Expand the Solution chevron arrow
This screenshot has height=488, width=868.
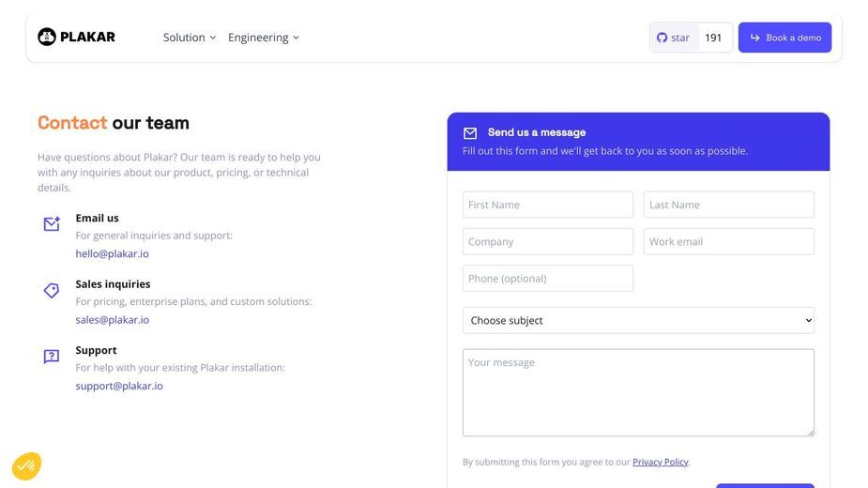(213, 38)
